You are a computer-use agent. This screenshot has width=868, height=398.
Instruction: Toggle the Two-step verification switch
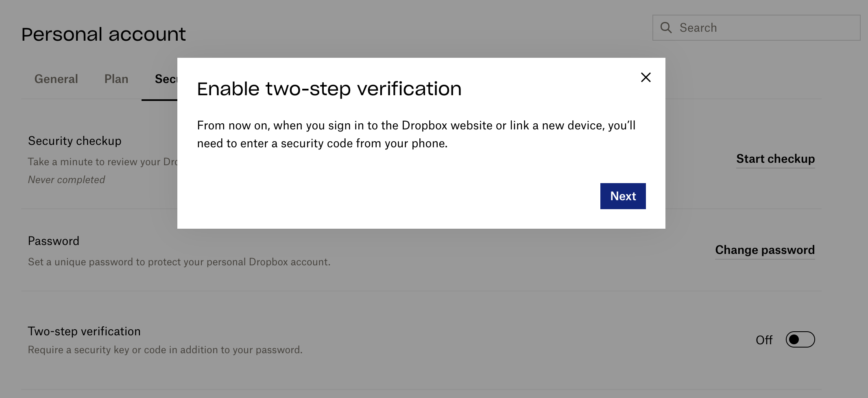[800, 339]
